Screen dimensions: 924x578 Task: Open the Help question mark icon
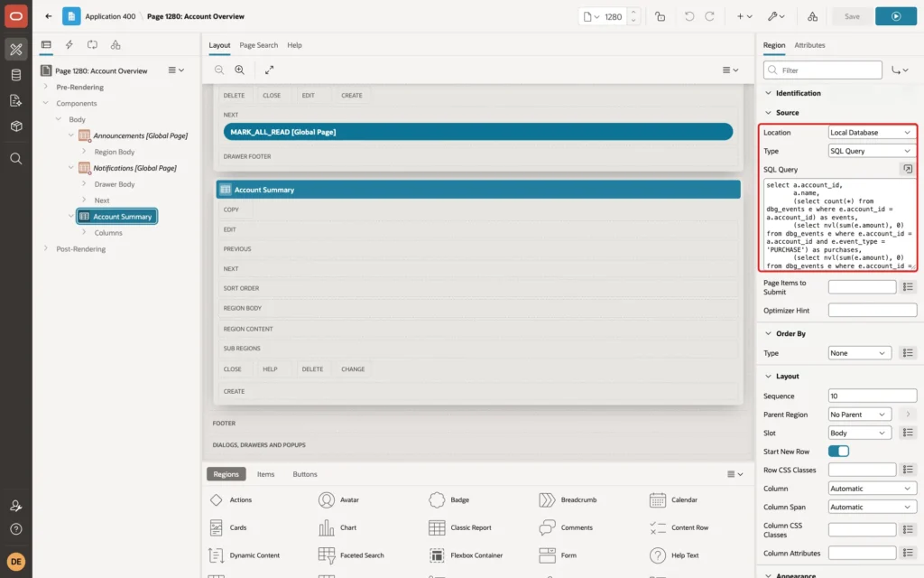[16, 529]
